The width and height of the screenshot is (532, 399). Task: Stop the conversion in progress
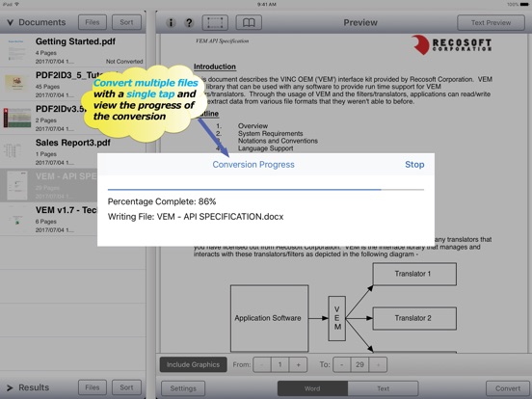point(414,165)
